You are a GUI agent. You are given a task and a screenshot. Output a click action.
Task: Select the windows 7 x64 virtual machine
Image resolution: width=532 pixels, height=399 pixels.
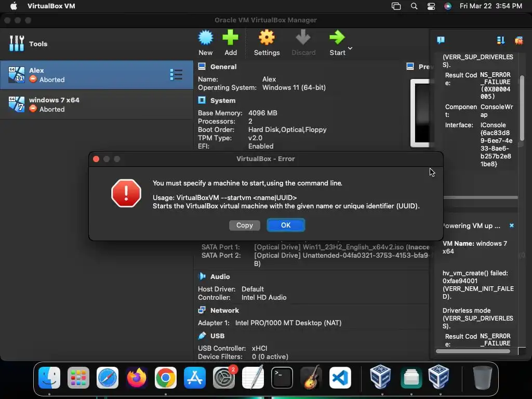click(x=97, y=104)
